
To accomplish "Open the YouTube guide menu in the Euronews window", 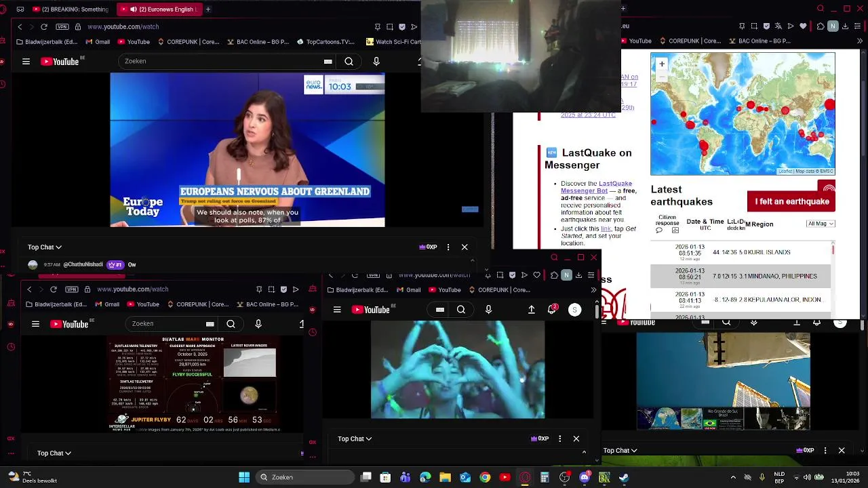I will point(26,61).
